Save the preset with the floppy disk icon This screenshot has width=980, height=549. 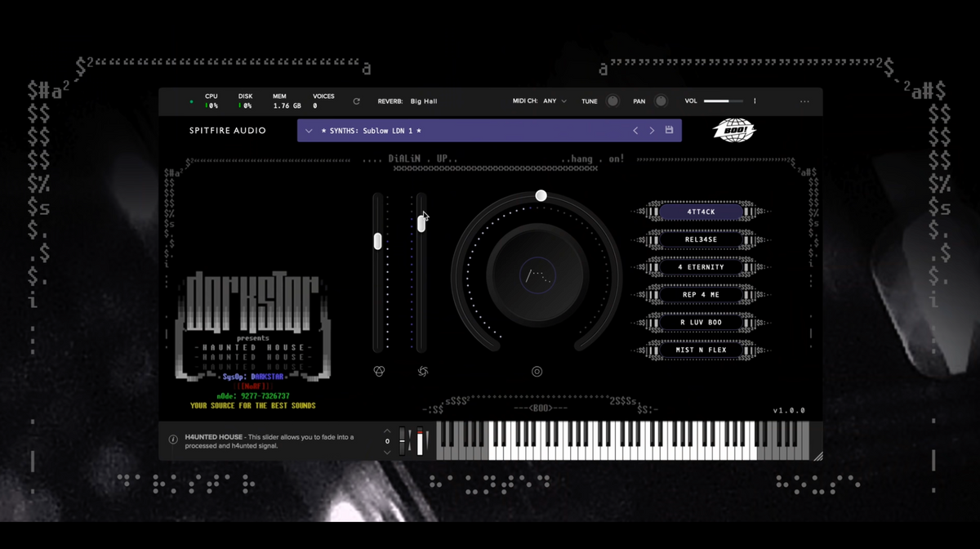(x=669, y=130)
